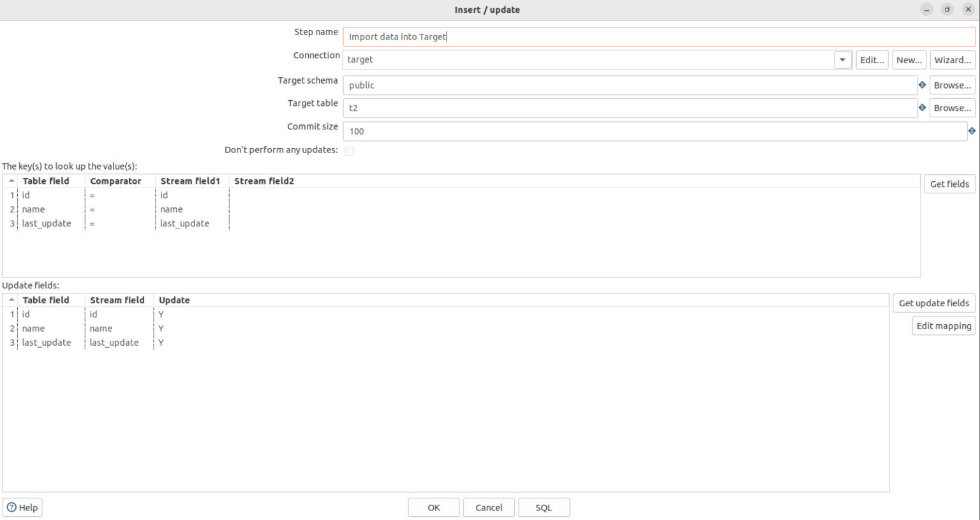Image resolution: width=980 pixels, height=520 pixels.
Task: Click the Step name input field
Action: pyautogui.click(x=574, y=36)
